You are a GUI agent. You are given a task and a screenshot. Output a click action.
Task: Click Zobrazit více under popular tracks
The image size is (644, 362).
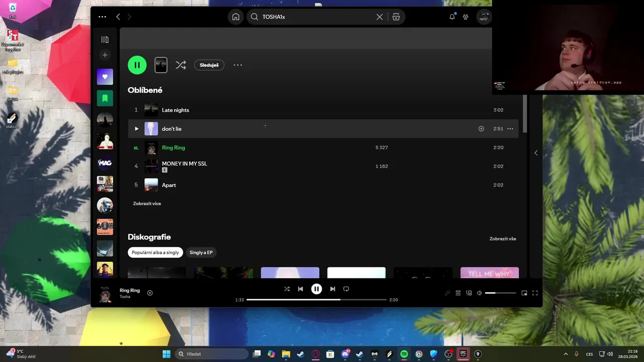(x=147, y=204)
